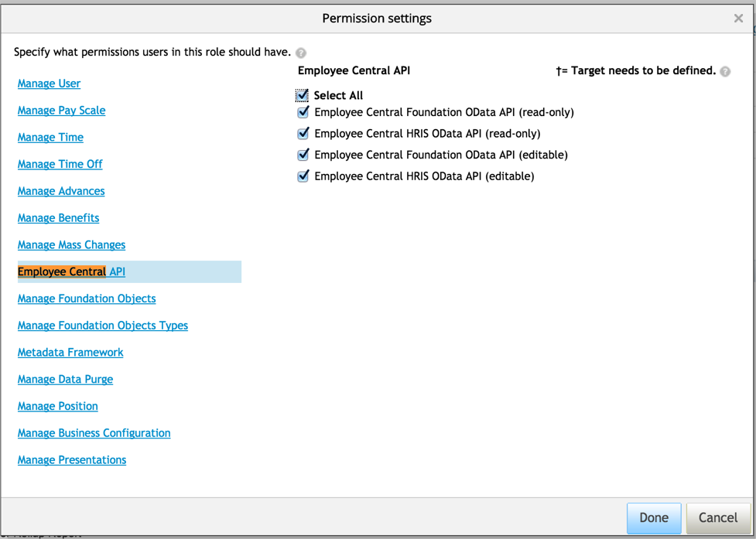
Task: Open Manage User permissions
Action: (x=49, y=84)
